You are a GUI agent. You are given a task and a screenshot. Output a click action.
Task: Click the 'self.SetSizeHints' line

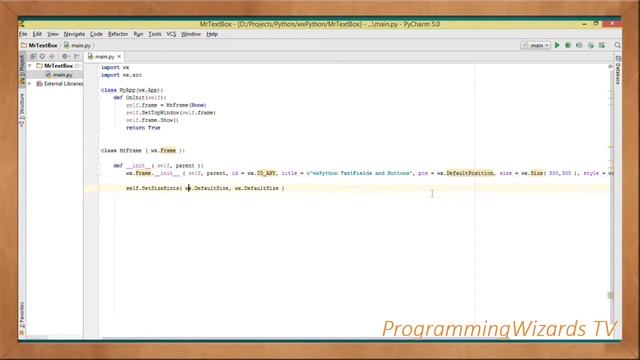pyautogui.click(x=205, y=189)
